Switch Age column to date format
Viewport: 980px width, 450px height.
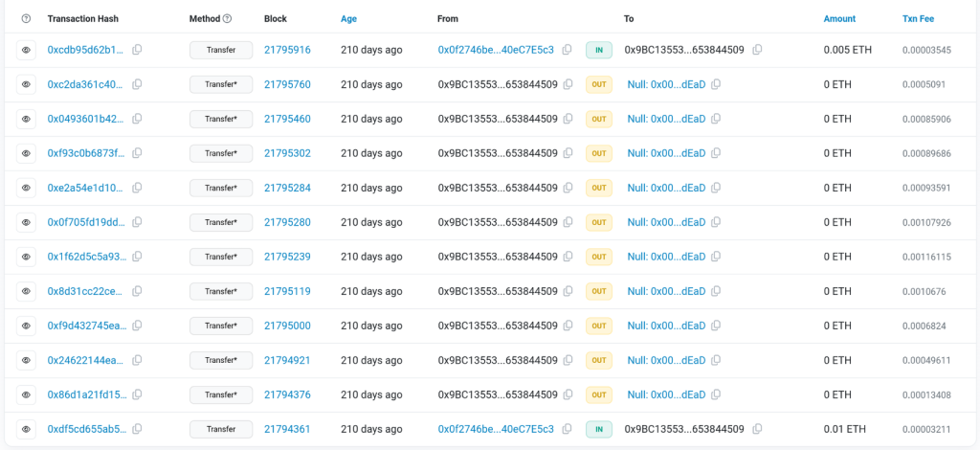point(351,19)
